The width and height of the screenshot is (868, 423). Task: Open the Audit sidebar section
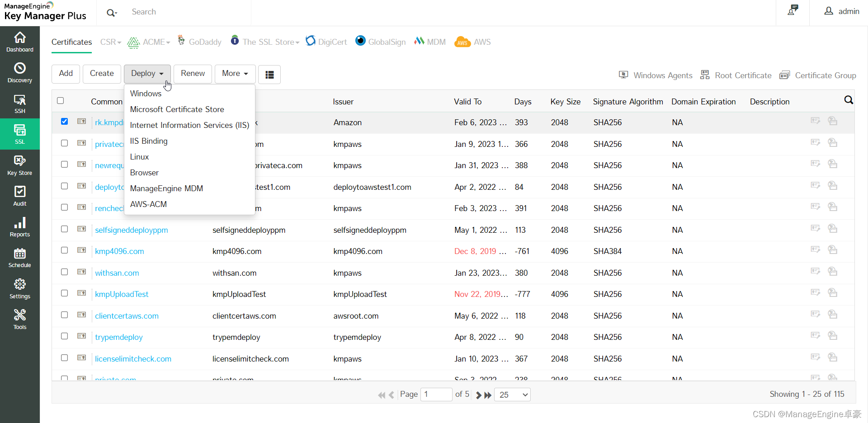[20, 196]
